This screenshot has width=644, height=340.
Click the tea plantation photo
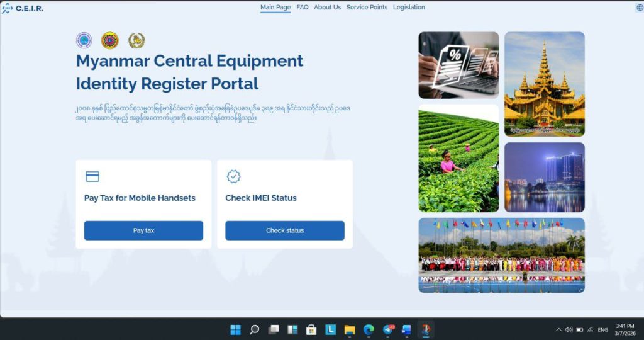[x=458, y=158]
